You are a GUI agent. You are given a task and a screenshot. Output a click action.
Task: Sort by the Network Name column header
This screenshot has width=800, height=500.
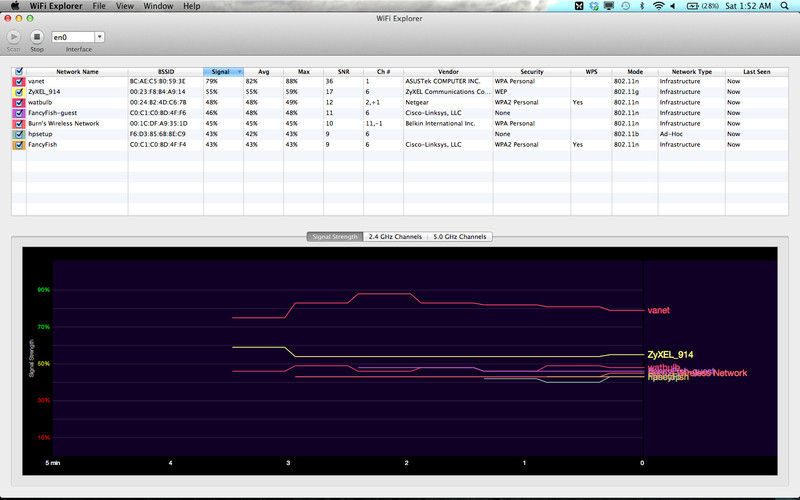pyautogui.click(x=77, y=71)
